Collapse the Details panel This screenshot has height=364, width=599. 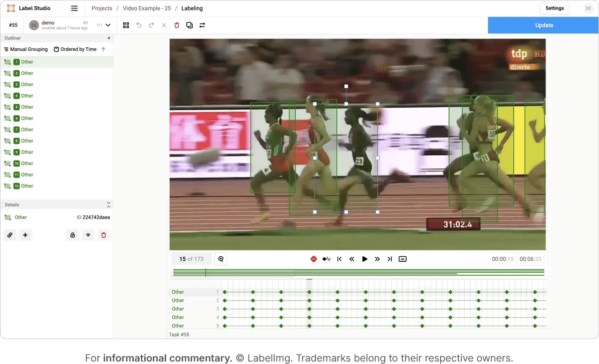[x=108, y=204]
